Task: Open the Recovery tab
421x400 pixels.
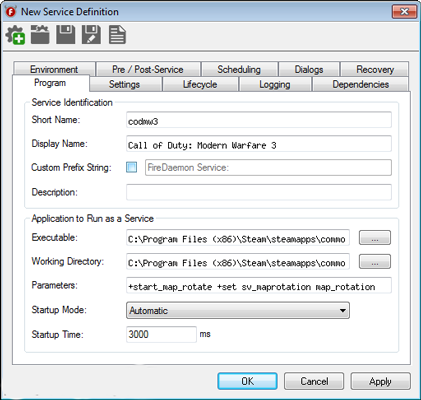Action: pyautogui.click(x=375, y=69)
